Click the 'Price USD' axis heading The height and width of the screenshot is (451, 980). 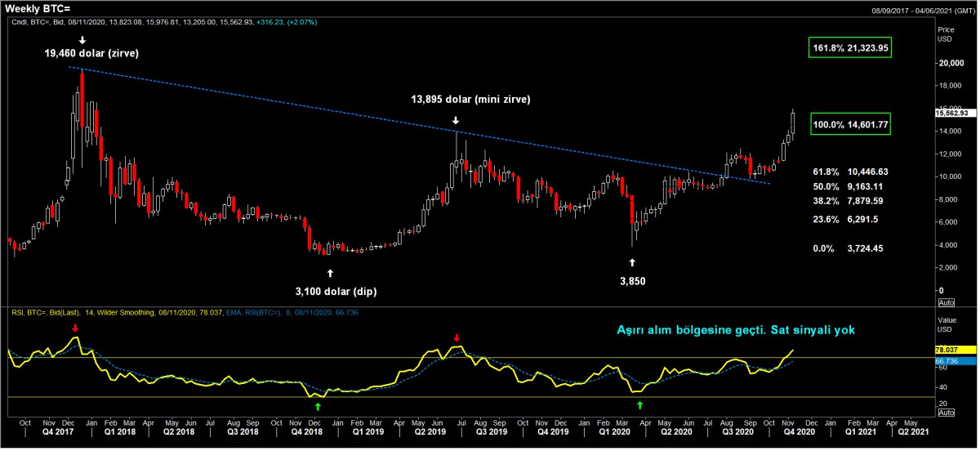pyautogui.click(x=946, y=33)
